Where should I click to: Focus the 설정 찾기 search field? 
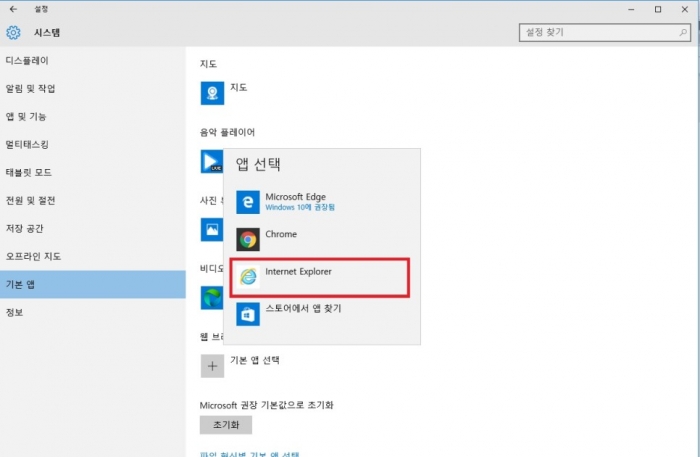(x=604, y=33)
